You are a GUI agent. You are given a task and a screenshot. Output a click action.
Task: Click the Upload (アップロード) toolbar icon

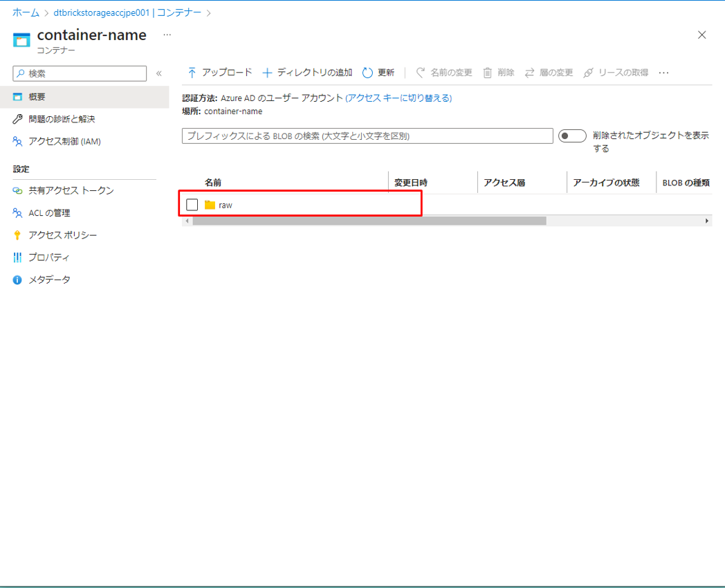[x=192, y=73]
